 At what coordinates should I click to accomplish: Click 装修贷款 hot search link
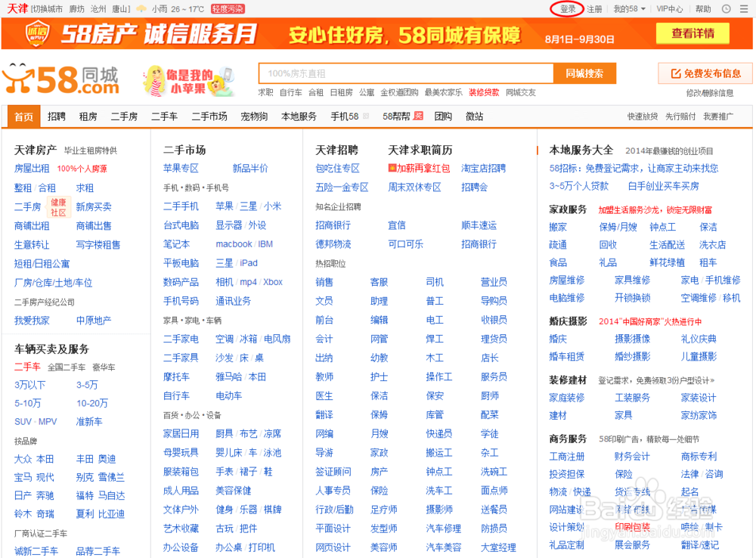click(x=484, y=92)
